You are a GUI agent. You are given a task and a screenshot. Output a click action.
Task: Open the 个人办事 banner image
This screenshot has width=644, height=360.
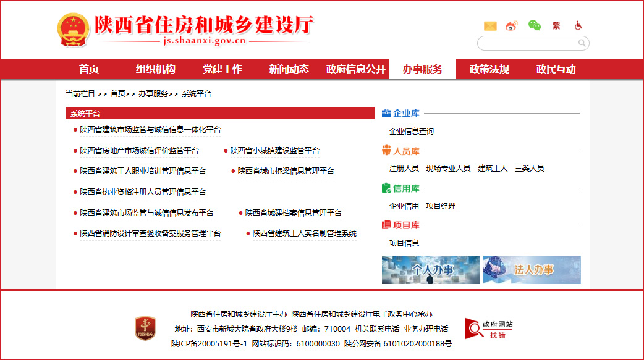[x=431, y=270]
